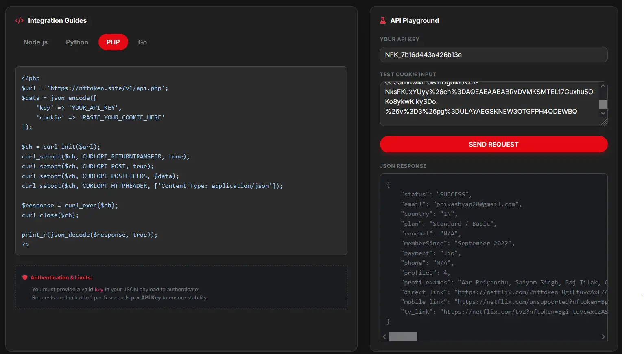Image resolution: width=644 pixels, height=354 pixels.
Task: Click the CURLOPT_POSTFIELDS code line
Action: [x=100, y=176]
